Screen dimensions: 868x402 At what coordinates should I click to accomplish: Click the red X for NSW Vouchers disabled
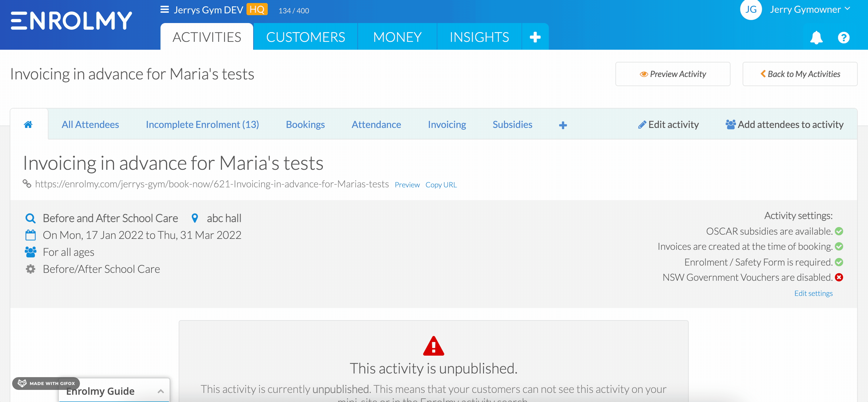click(x=839, y=277)
